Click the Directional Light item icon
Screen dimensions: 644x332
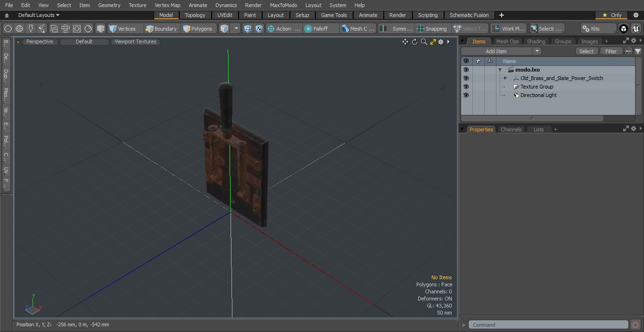[516, 95]
